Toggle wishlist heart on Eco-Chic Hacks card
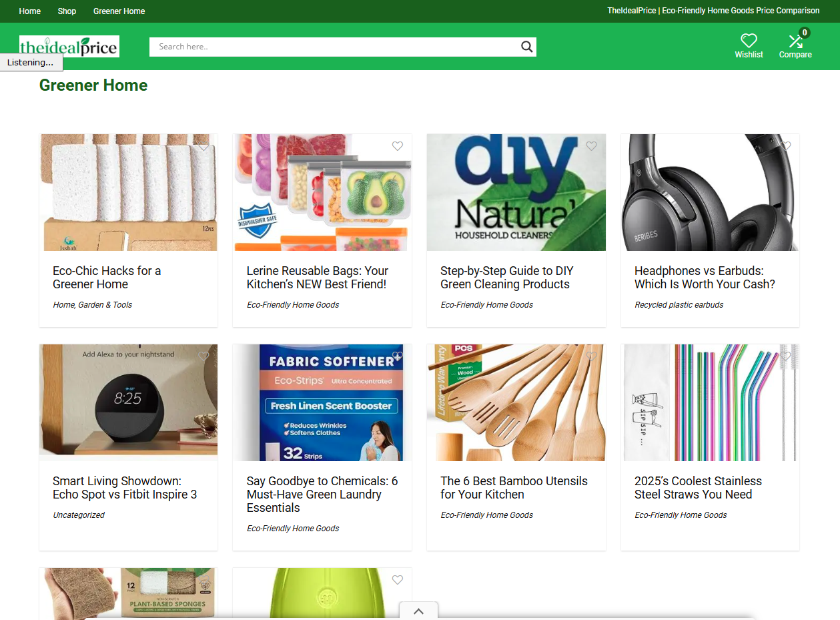This screenshot has height=620, width=840. [203, 146]
